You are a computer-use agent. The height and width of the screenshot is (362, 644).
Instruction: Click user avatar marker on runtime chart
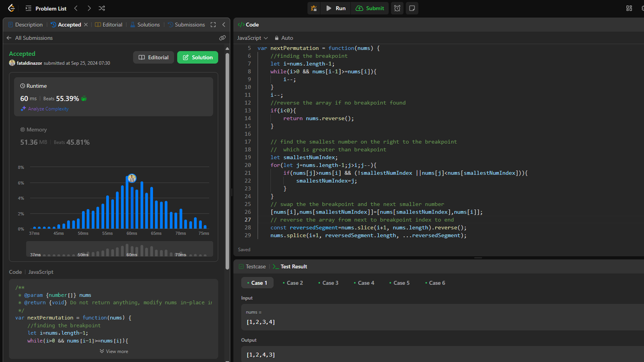pyautogui.click(x=132, y=178)
